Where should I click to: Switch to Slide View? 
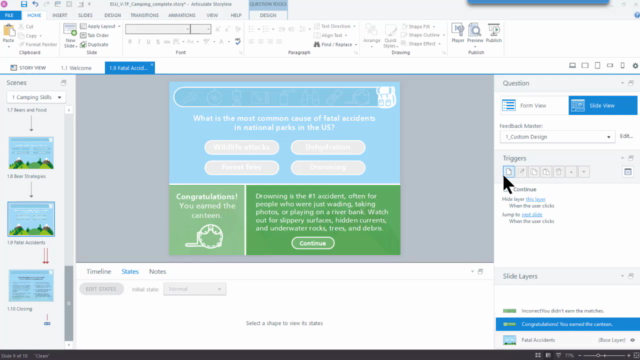603,105
